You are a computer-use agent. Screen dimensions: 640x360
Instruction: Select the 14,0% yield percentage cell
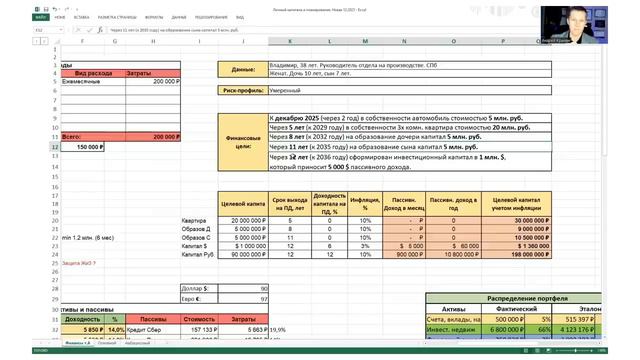(115, 329)
